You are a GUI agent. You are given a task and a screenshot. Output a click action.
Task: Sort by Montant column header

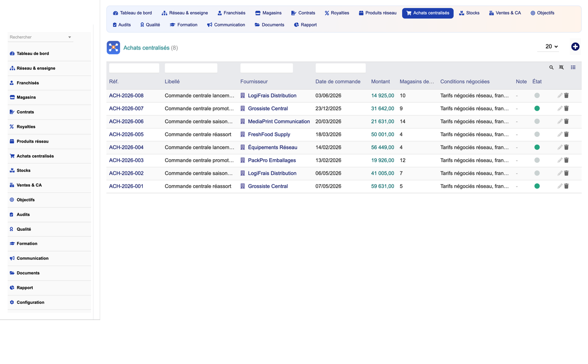(381, 82)
